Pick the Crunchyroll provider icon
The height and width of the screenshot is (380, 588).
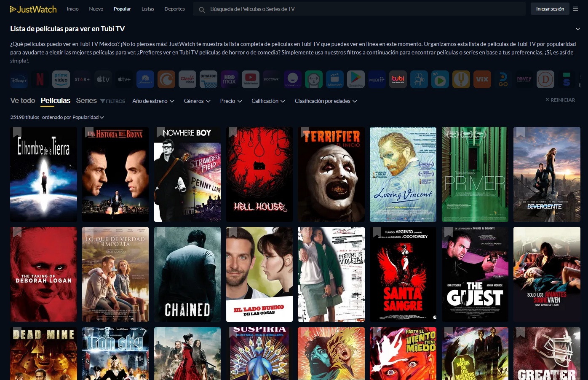[x=166, y=79]
